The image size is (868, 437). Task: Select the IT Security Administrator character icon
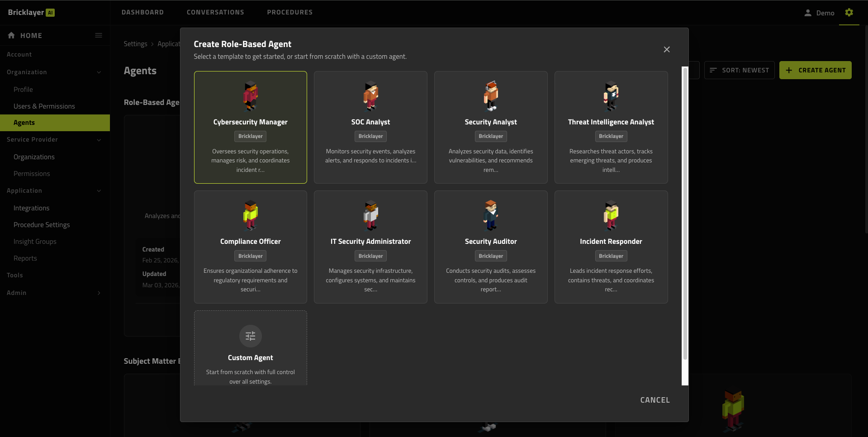pyautogui.click(x=370, y=215)
